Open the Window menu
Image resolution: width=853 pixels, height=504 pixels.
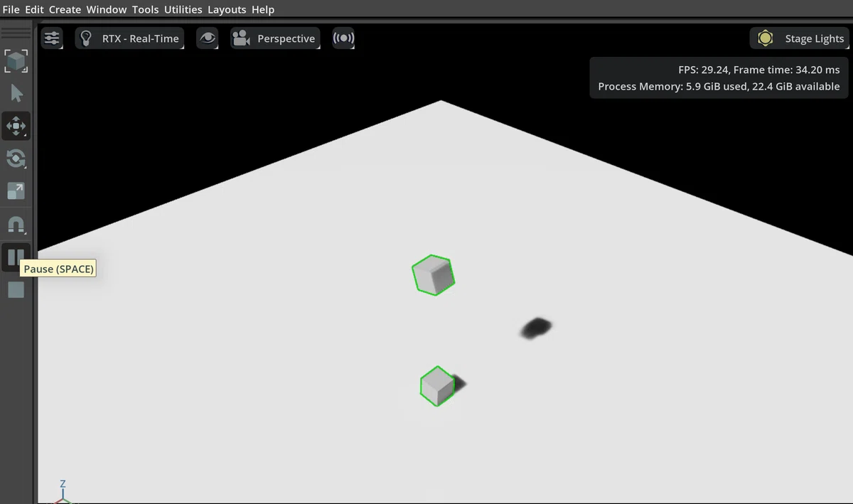click(x=107, y=10)
